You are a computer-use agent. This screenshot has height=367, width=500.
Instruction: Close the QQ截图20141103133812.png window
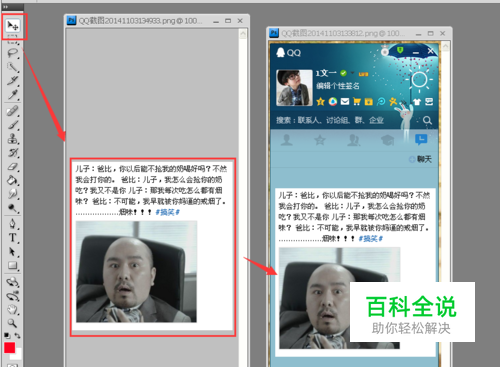(x=443, y=33)
